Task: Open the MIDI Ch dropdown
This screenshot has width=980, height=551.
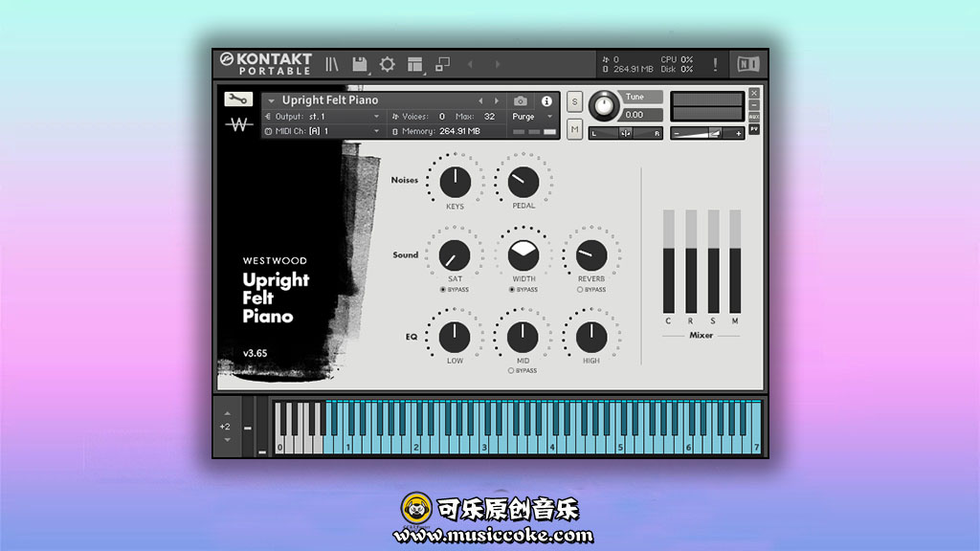Action: click(x=344, y=131)
